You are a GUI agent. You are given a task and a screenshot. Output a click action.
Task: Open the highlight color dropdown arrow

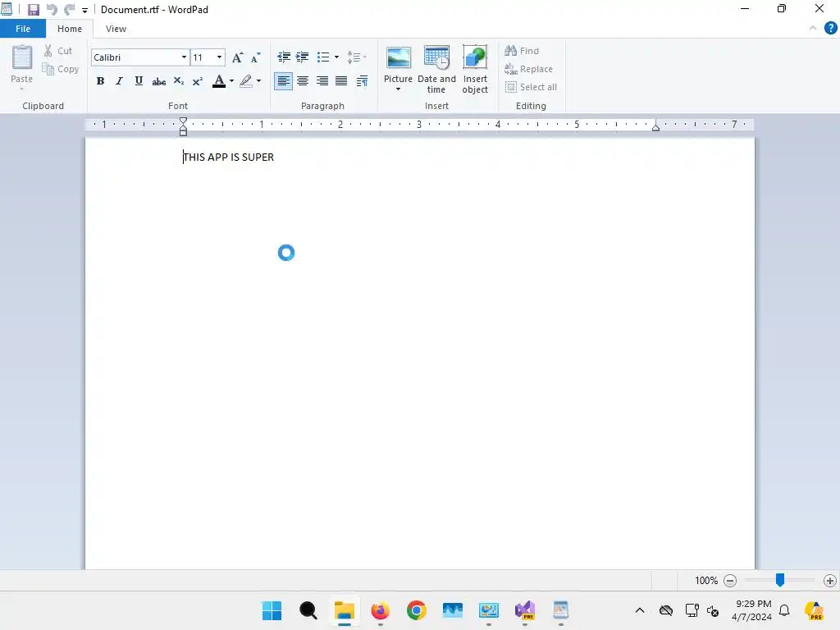pyautogui.click(x=258, y=81)
